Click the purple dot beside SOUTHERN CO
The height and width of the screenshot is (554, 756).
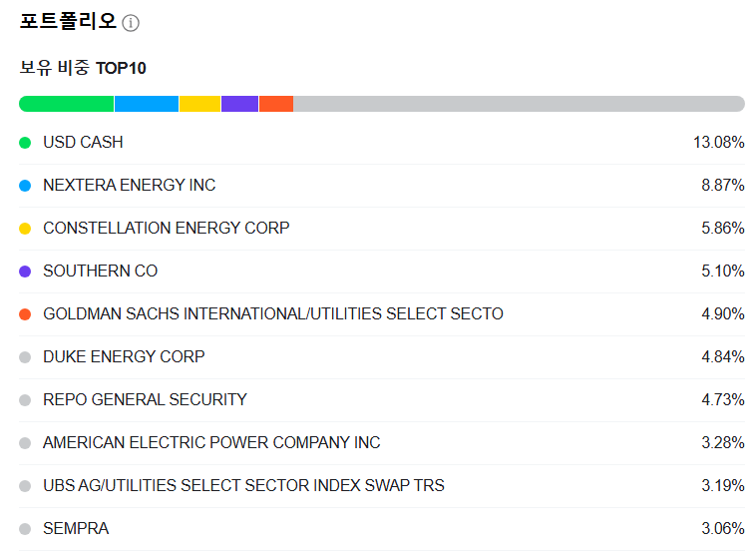[25, 272]
